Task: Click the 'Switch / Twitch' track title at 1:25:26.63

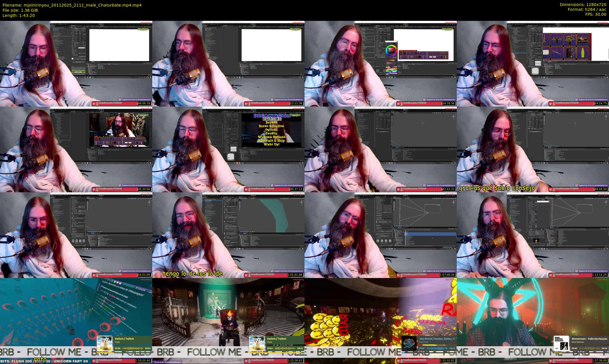Action: [x=277, y=339]
